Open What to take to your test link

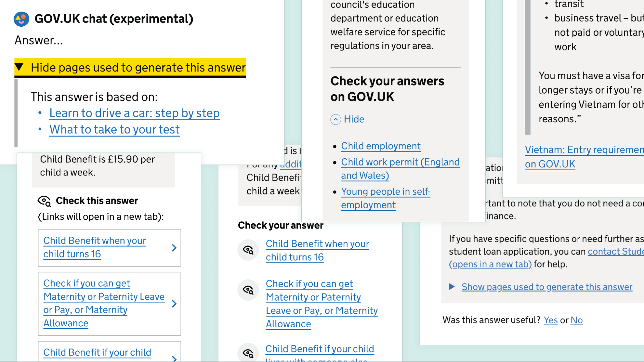point(114,129)
